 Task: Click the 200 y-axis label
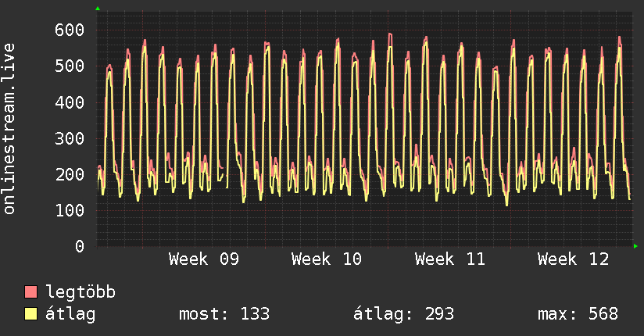(x=70, y=174)
